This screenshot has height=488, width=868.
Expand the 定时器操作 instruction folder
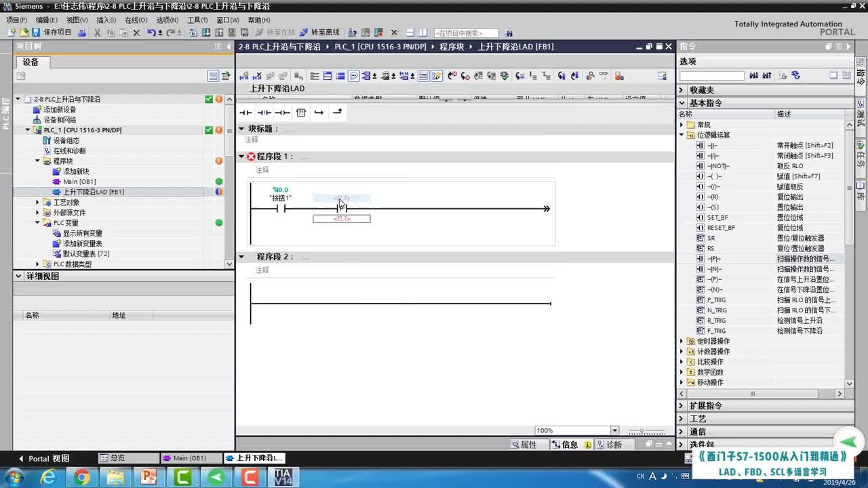coord(682,341)
